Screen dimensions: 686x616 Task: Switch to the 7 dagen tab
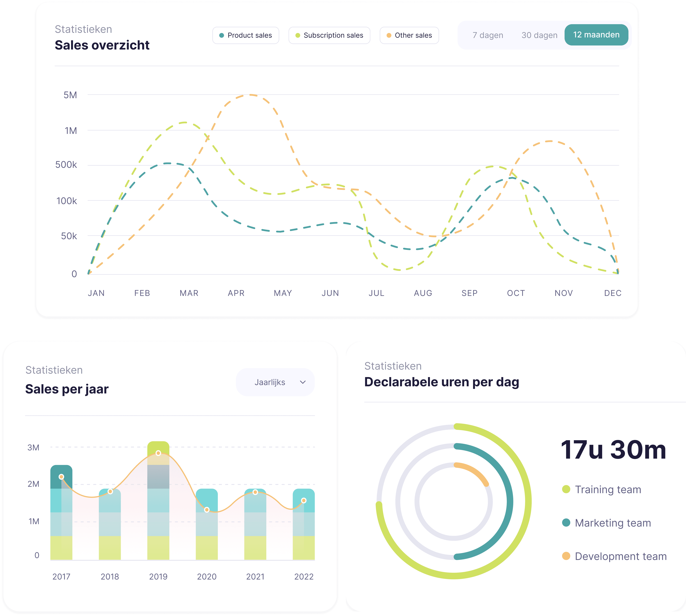[487, 35]
